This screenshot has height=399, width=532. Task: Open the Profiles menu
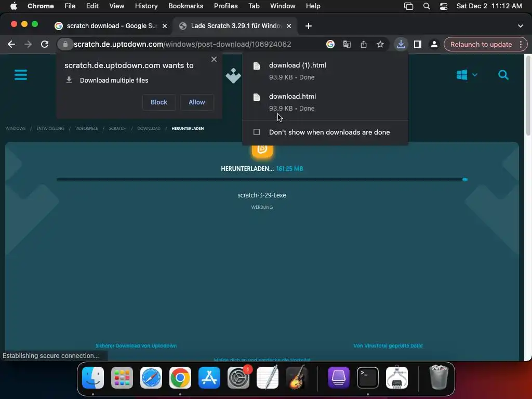pyautogui.click(x=225, y=6)
